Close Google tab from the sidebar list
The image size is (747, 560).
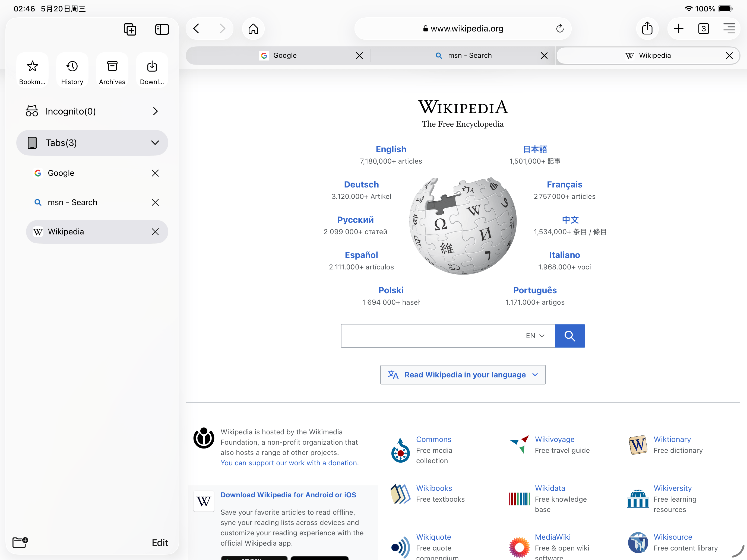click(155, 173)
